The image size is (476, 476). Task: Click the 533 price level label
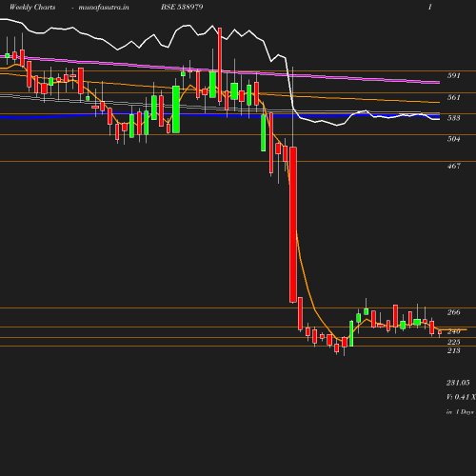(x=454, y=118)
